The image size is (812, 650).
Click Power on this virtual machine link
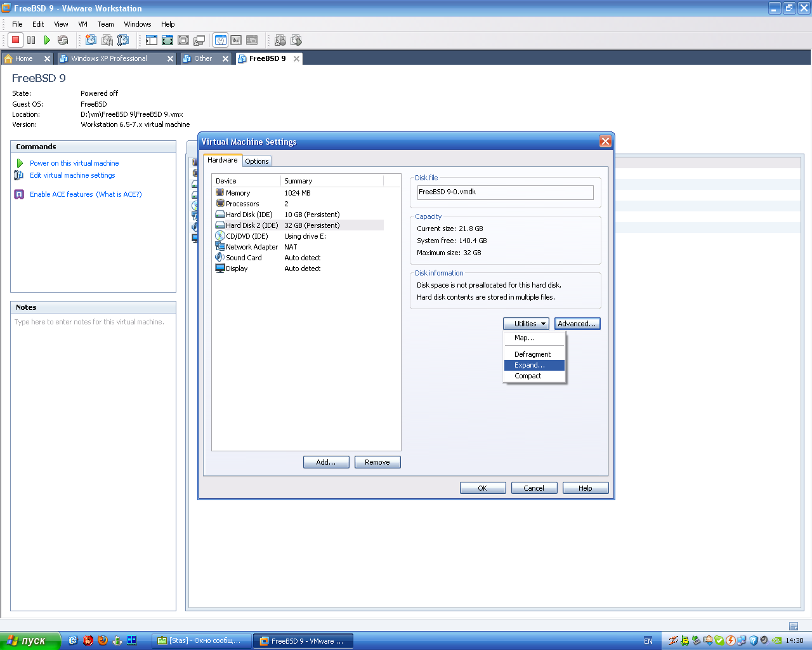coord(74,163)
